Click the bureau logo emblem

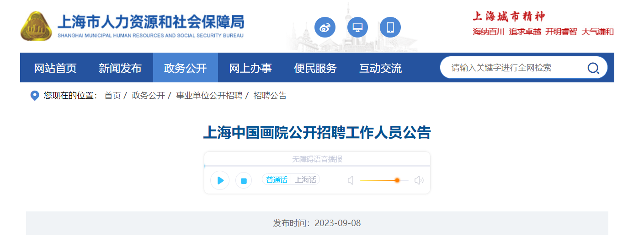37,26
